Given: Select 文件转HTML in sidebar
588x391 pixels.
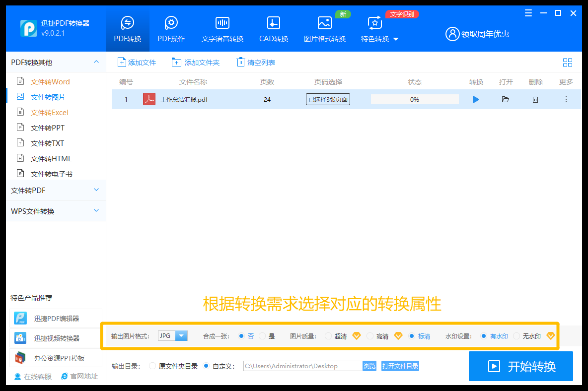Looking at the screenshot, I should tap(51, 158).
